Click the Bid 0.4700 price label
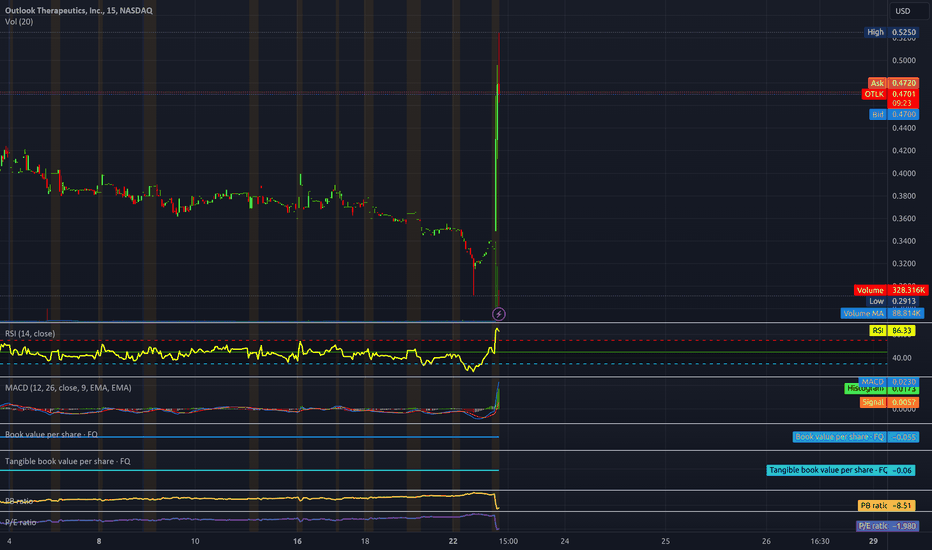Viewport: 932px width, 550px height. click(893, 114)
